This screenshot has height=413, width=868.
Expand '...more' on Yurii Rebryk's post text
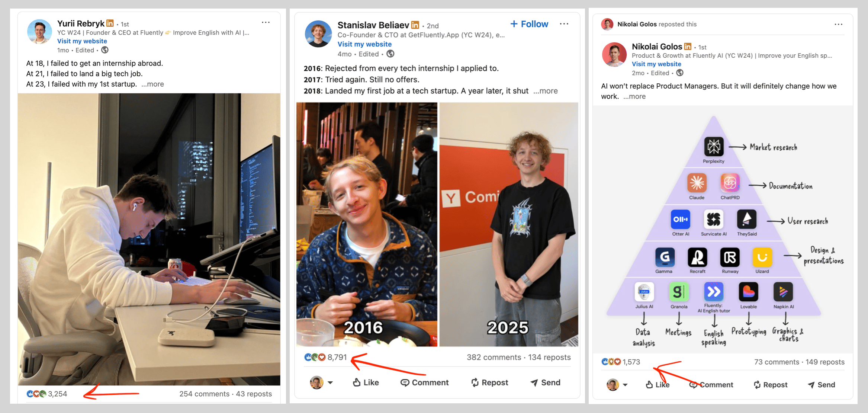point(152,84)
